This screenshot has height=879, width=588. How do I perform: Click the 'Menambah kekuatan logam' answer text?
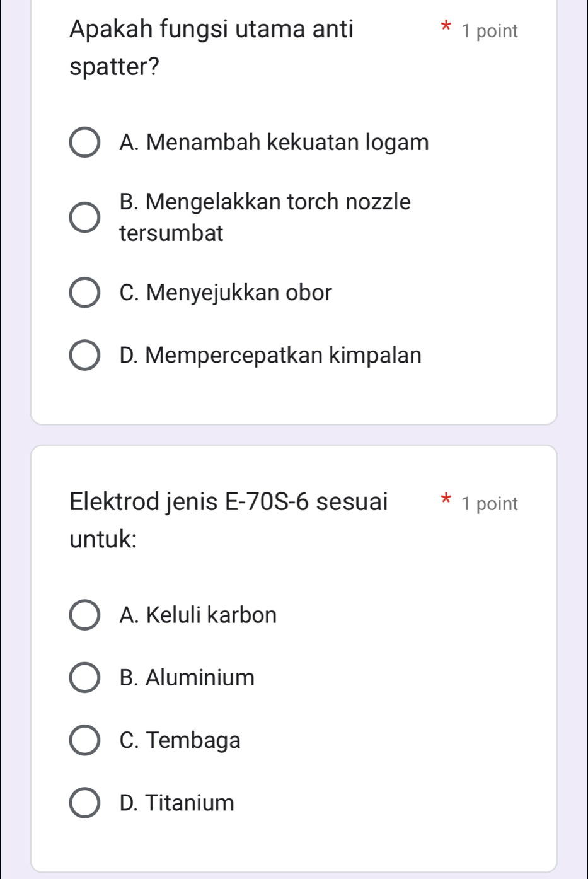pos(274,143)
